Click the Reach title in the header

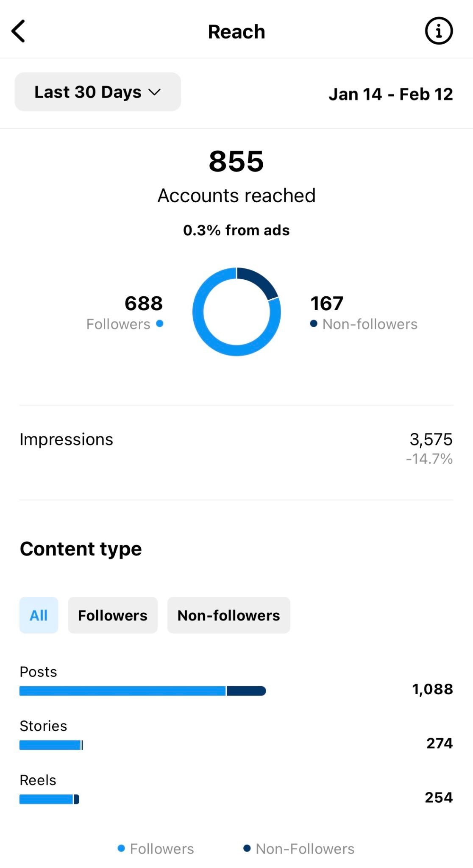[236, 31]
